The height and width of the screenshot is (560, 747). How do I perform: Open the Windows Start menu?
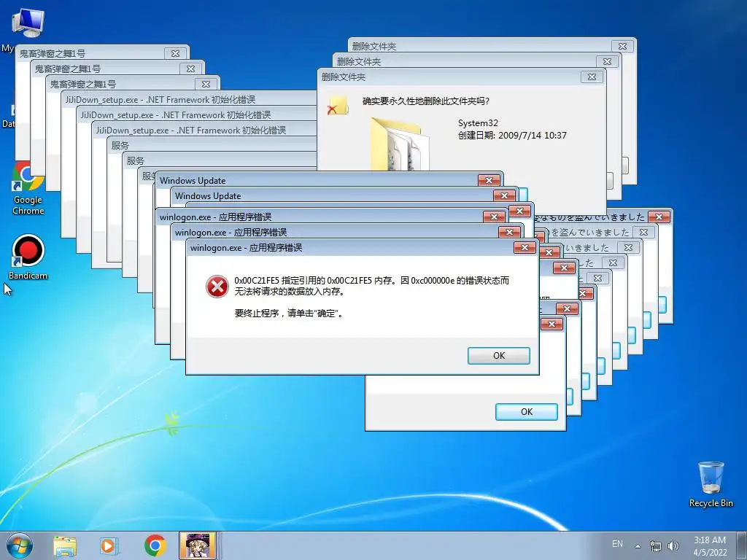(x=19, y=546)
